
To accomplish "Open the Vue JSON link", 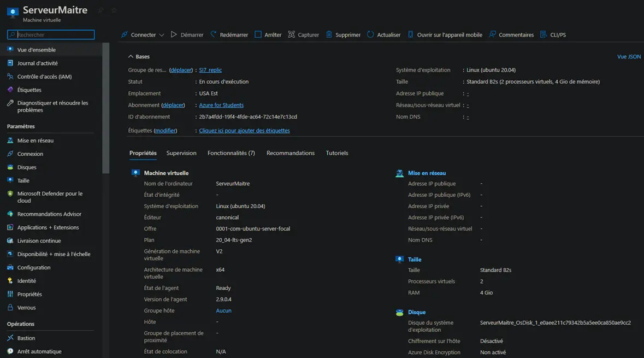I will (x=629, y=56).
